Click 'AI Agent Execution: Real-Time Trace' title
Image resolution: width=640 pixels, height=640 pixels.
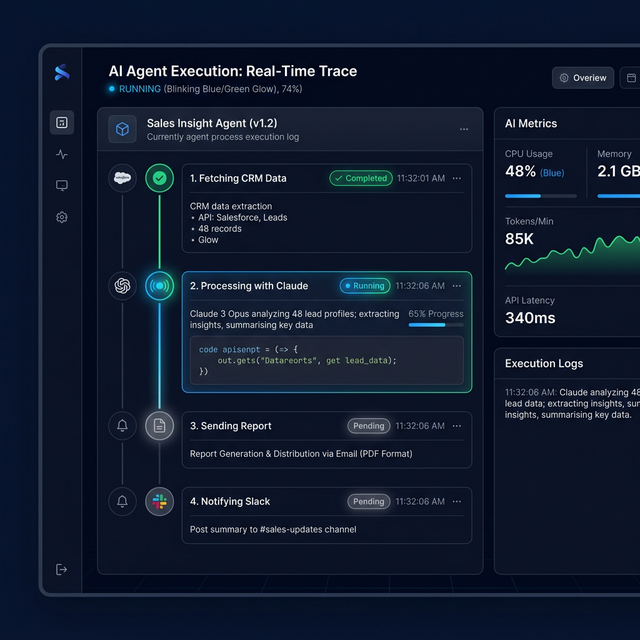233,71
